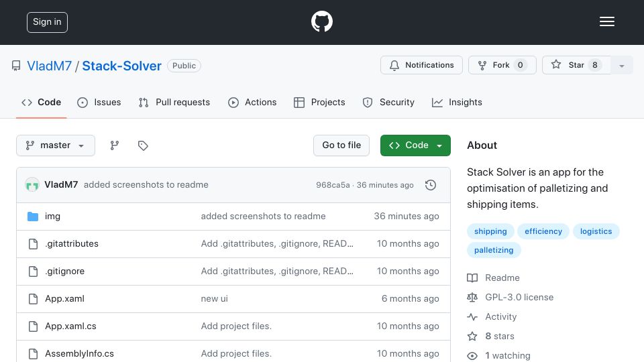Click the Star count 8 badge
The image size is (644, 362).
pos(595,65)
